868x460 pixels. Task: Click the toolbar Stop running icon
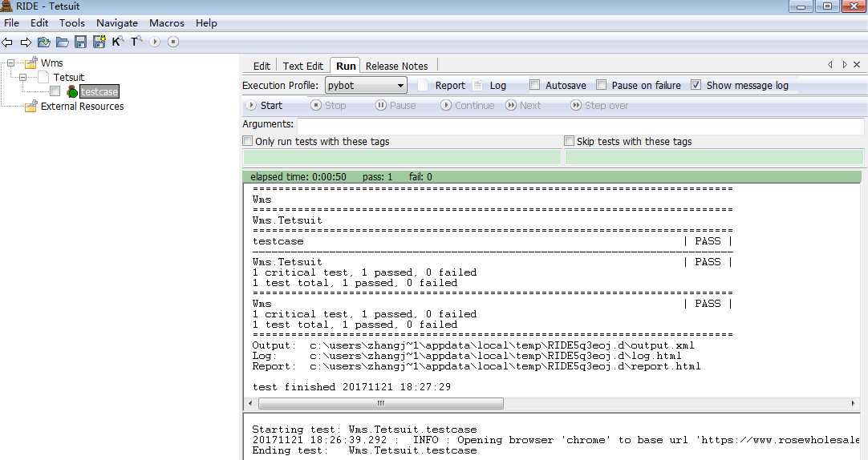tap(173, 42)
